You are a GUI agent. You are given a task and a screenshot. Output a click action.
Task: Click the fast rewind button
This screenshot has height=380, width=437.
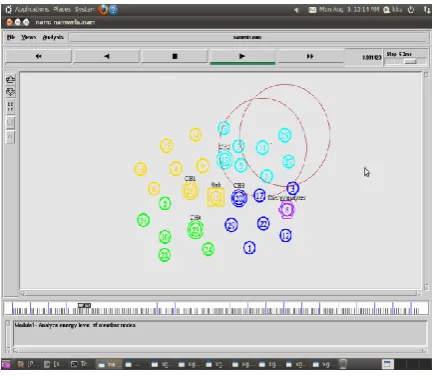point(38,56)
